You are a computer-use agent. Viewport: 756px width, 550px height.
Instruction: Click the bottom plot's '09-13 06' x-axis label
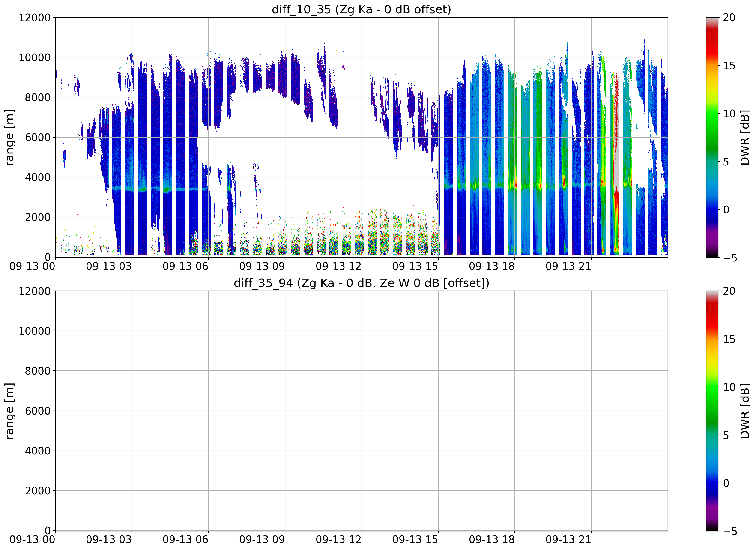click(185, 540)
